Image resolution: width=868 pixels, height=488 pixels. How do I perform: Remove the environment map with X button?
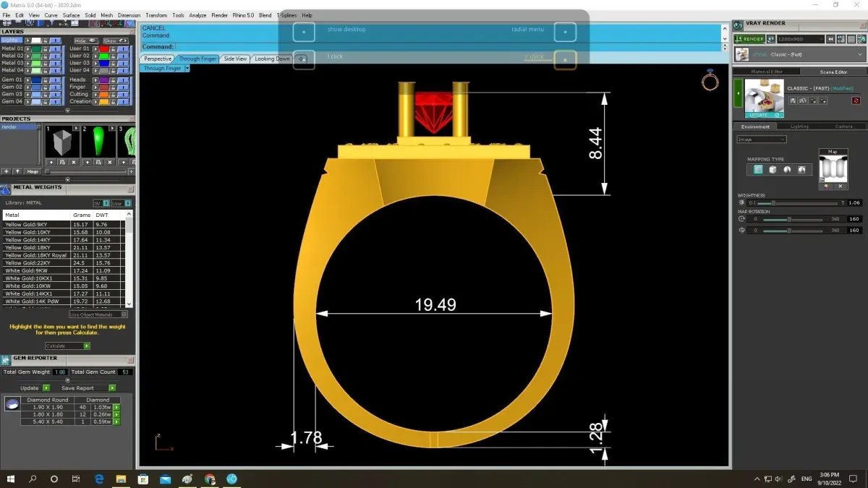pos(840,186)
